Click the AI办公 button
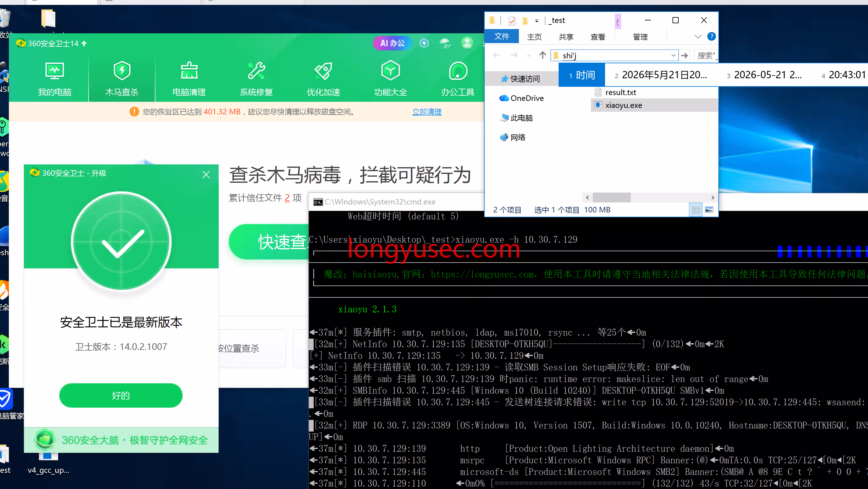Image resolution: width=868 pixels, height=489 pixels. click(392, 43)
